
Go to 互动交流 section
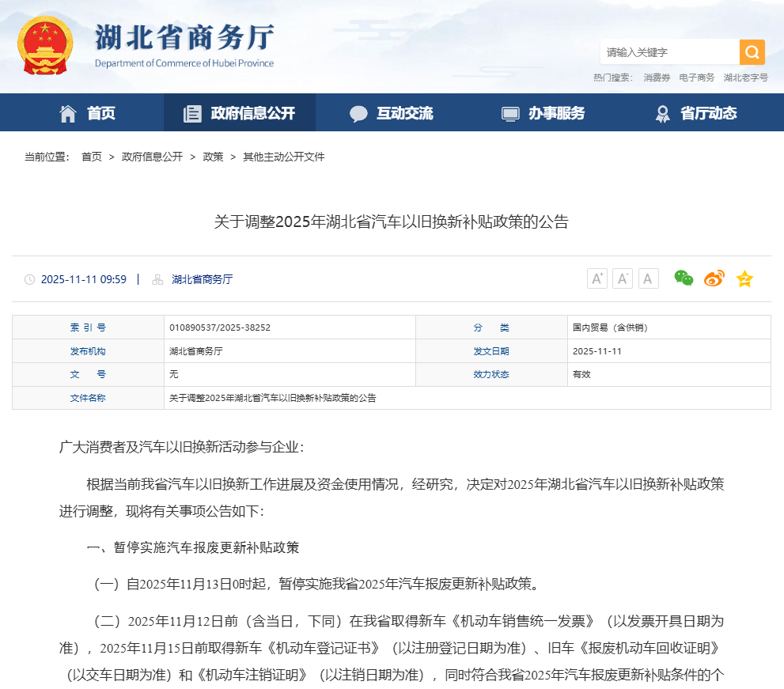pos(392,113)
